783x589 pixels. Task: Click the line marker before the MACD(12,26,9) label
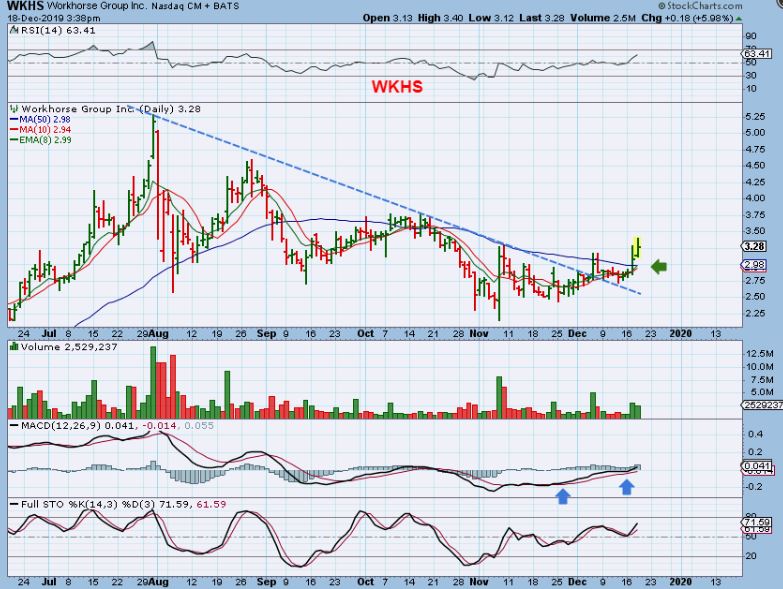[x=14, y=426]
